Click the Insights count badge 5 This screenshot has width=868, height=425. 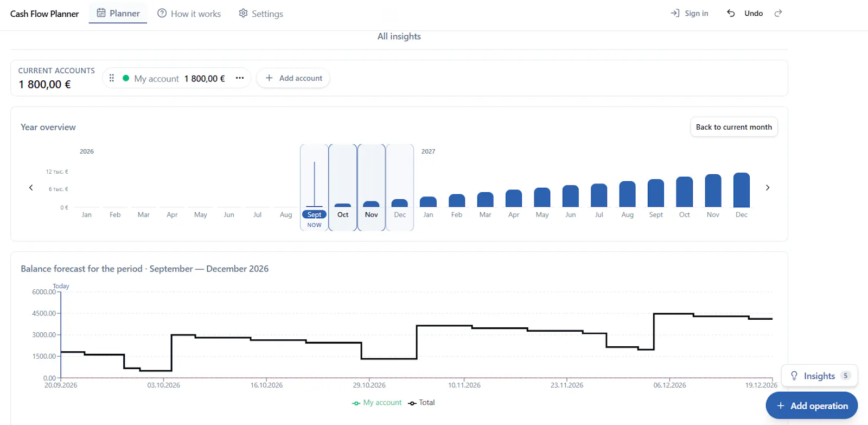click(845, 376)
